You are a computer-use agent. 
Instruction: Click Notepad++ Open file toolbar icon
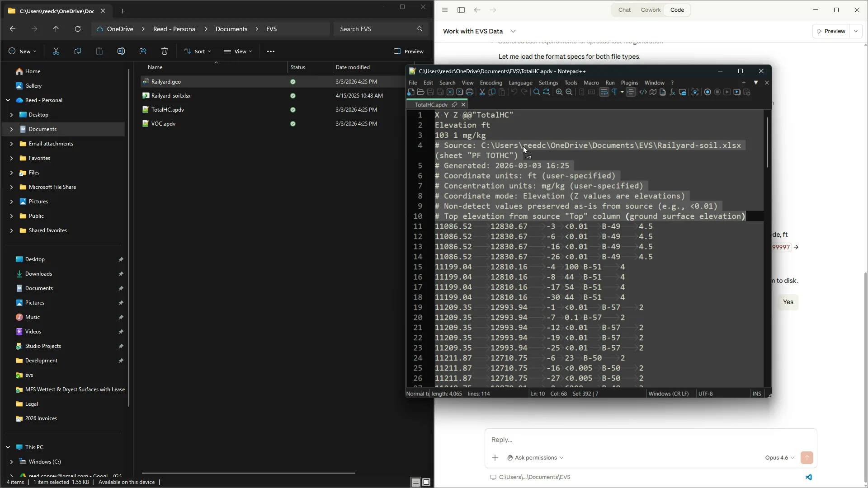420,92
